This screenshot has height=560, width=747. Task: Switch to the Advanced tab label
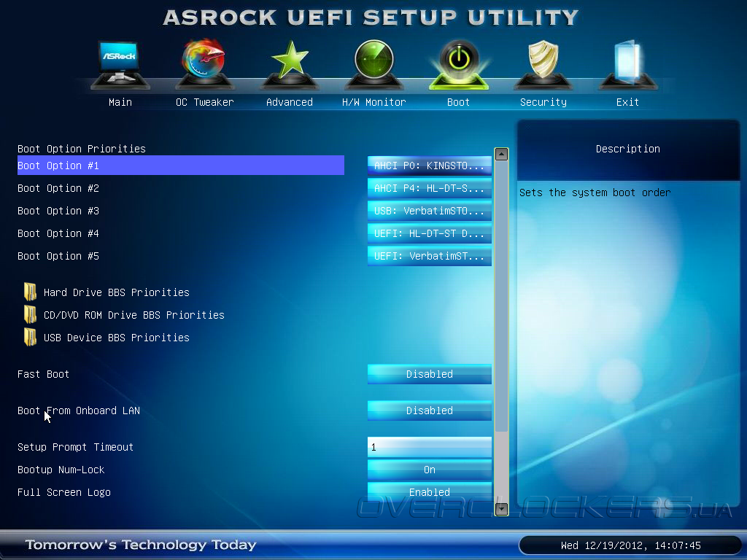click(x=289, y=102)
